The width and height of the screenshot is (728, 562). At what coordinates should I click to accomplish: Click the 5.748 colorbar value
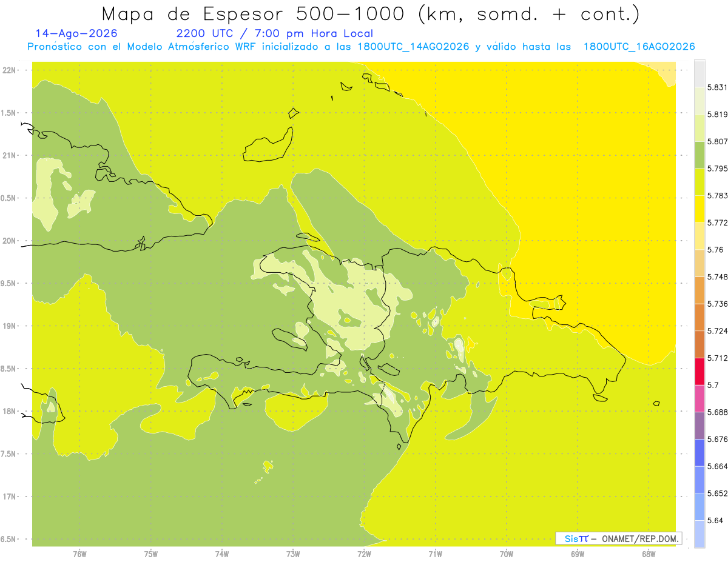(x=718, y=277)
